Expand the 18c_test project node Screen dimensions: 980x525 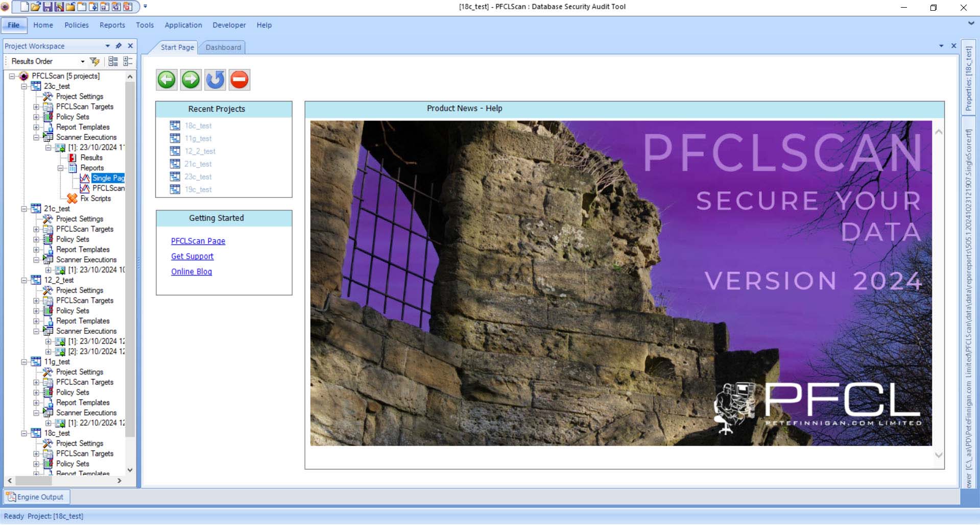pyautogui.click(x=24, y=433)
